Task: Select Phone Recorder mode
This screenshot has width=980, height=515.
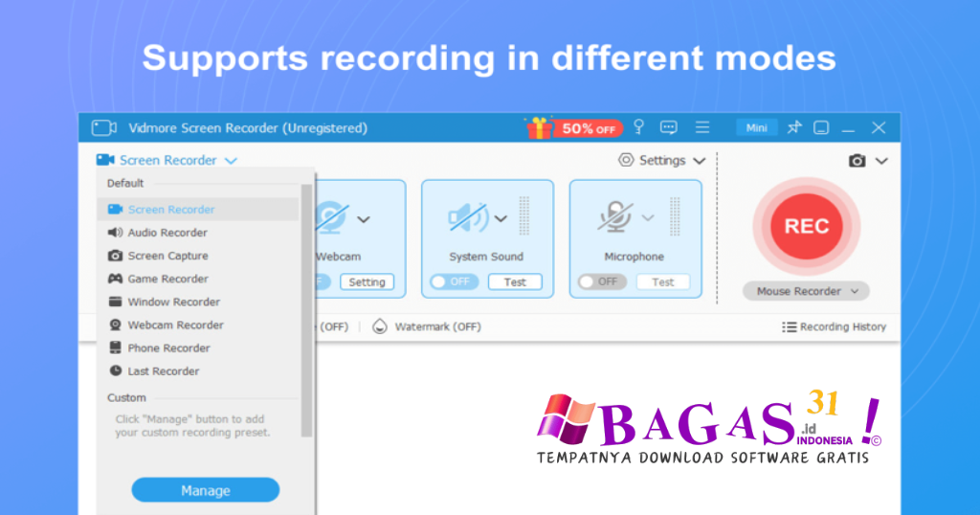Action: pyautogui.click(x=198, y=348)
